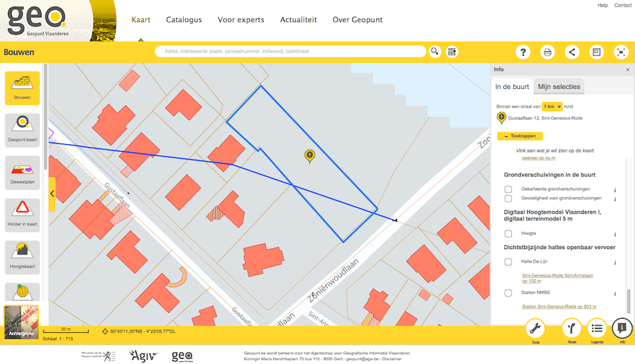Image resolution: width=635 pixels, height=364 pixels.
Task: Click the coordinates crosshair icon in status bar
Action: point(105,331)
